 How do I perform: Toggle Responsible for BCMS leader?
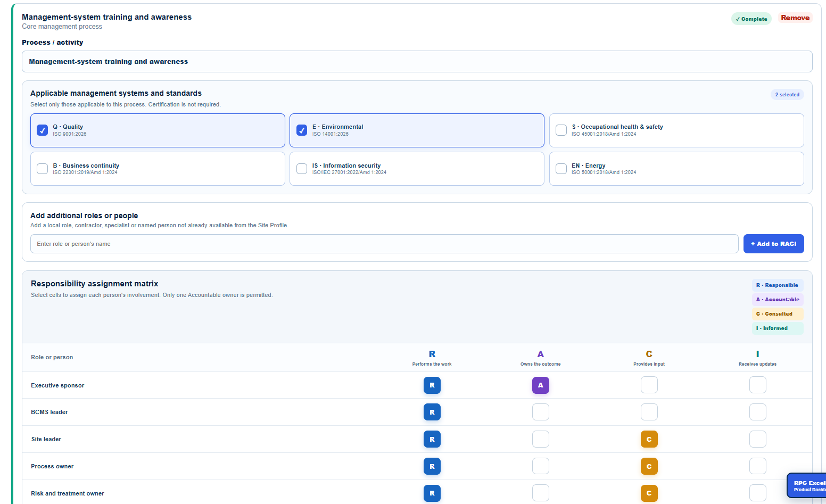pos(432,412)
